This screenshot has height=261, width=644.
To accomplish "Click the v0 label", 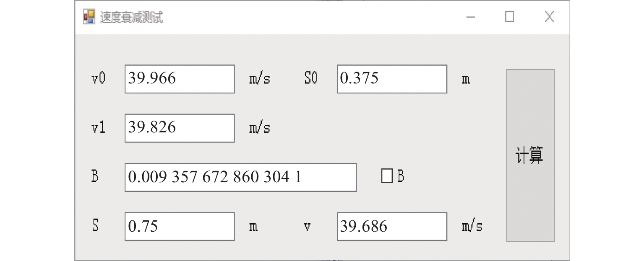I will [99, 79].
